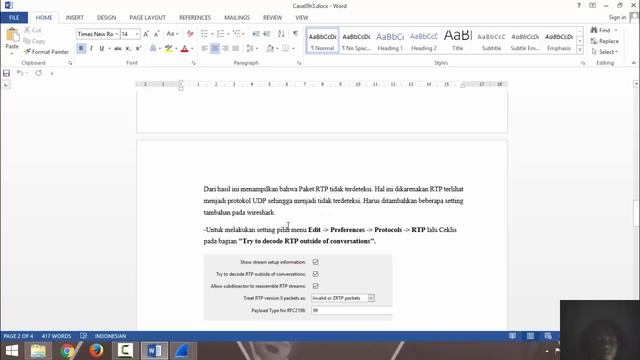Open the Font dialog launcher
The image size is (640, 360).
[x=193, y=63]
